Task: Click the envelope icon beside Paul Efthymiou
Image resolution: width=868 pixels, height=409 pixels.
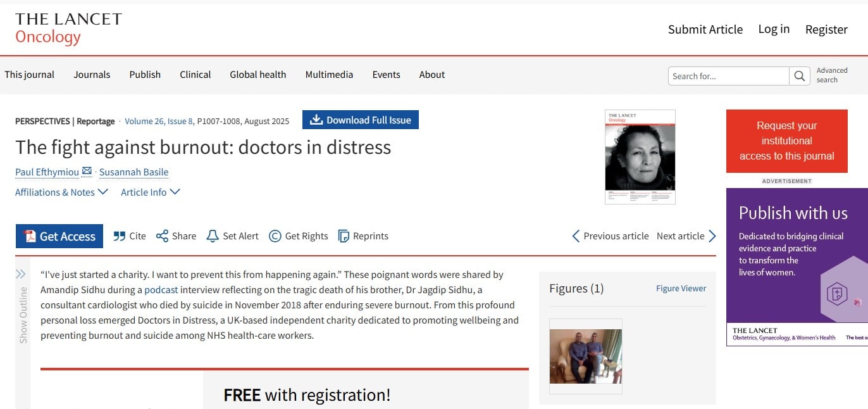Action: click(87, 172)
